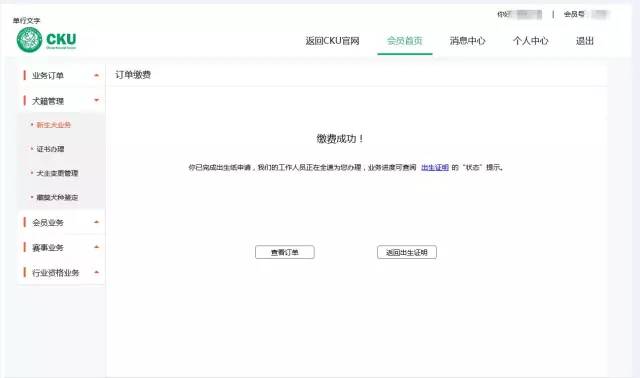Expand the 赛事业务 section arrow
This screenshot has width=640, height=378.
click(96, 247)
